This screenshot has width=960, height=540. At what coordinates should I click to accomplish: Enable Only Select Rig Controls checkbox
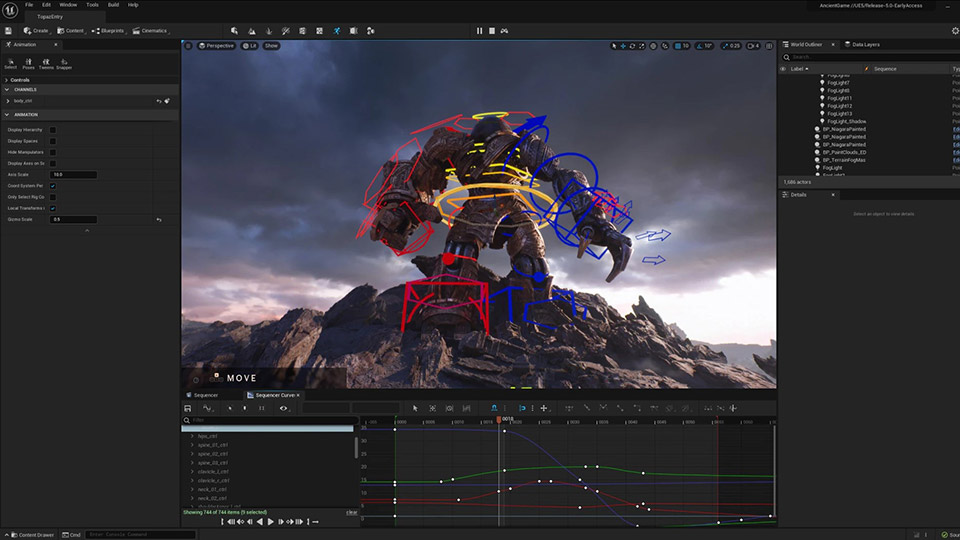(53, 197)
